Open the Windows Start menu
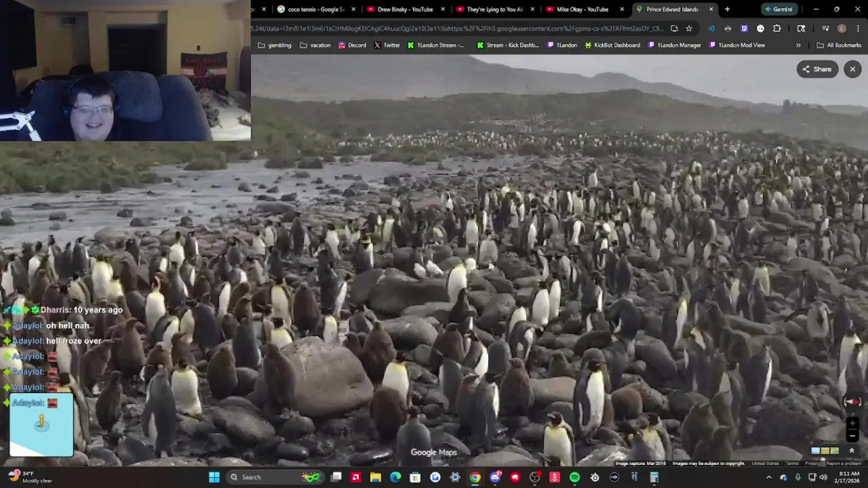Viewport: 868px width, 488px height. click(x=214, y=477)
